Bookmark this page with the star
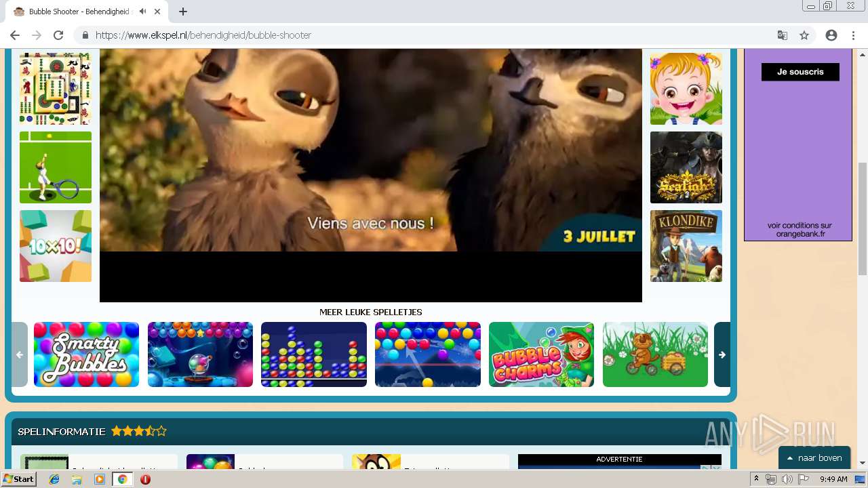Viewport: 868px width, 488px height. [x=804, y=35]
